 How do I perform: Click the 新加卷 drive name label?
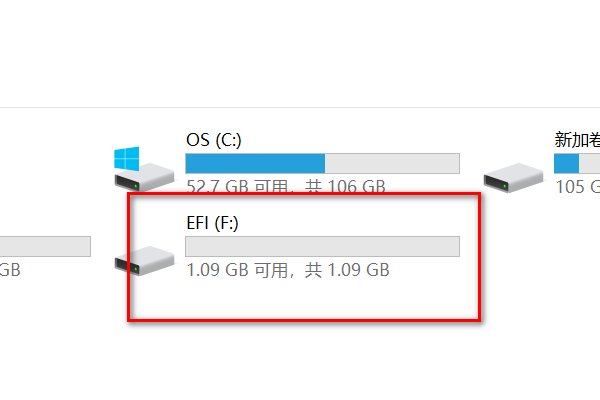[x=576, y=139]
